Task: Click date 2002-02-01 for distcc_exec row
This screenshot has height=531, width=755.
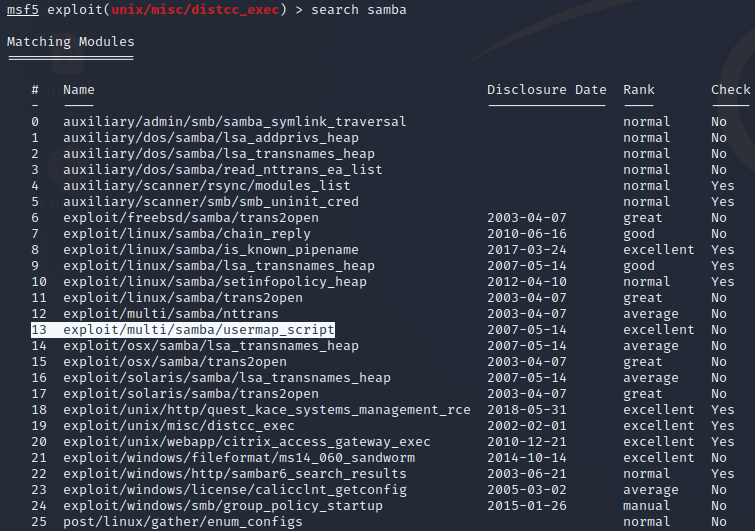Action: pyautogui.click(x=527, y=426)
